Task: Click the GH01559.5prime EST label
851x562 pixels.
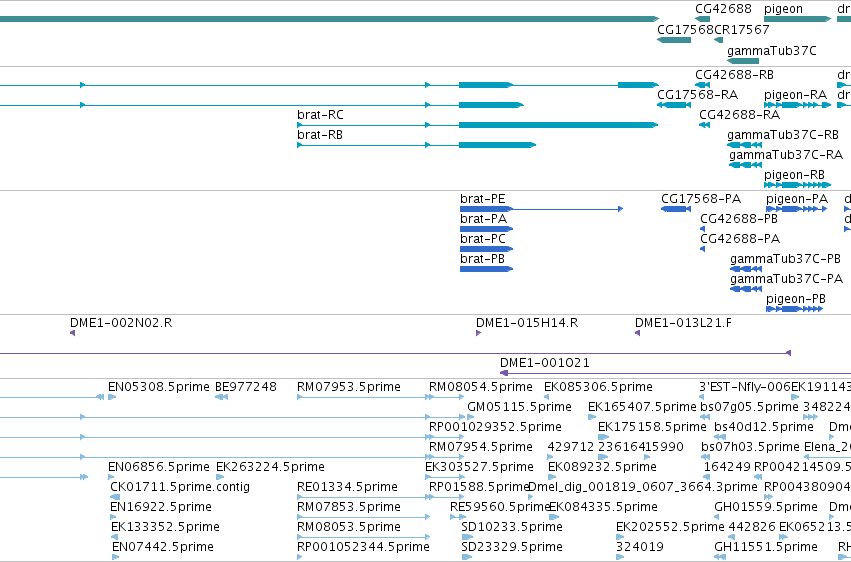Action: click(766, 508)
